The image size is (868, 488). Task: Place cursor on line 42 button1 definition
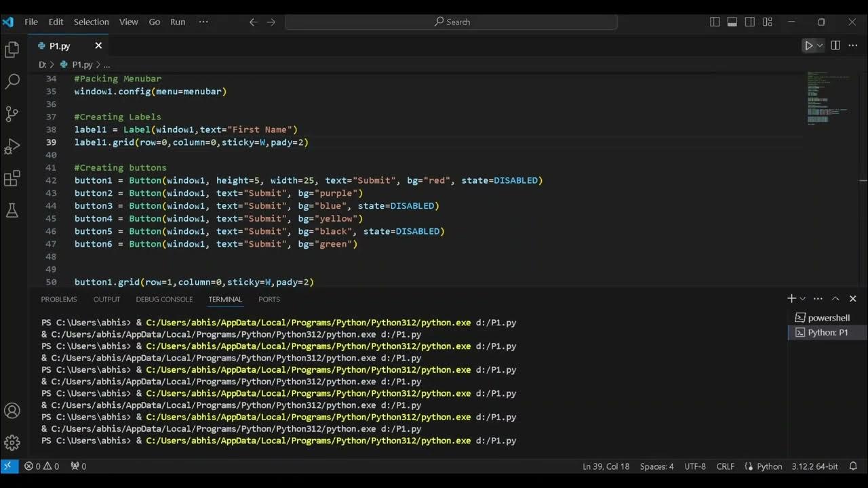point(309,180)
